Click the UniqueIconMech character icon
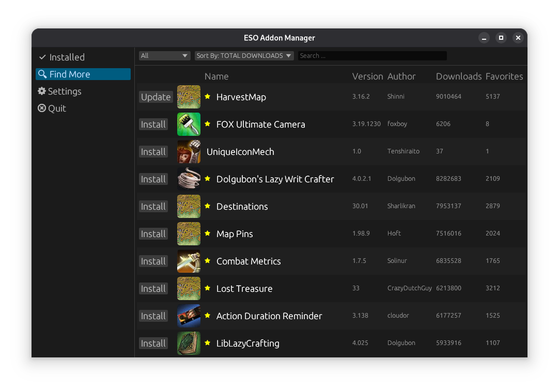This screenshot has height=392, width=559. pyautogui.click(x=189, y=151)
